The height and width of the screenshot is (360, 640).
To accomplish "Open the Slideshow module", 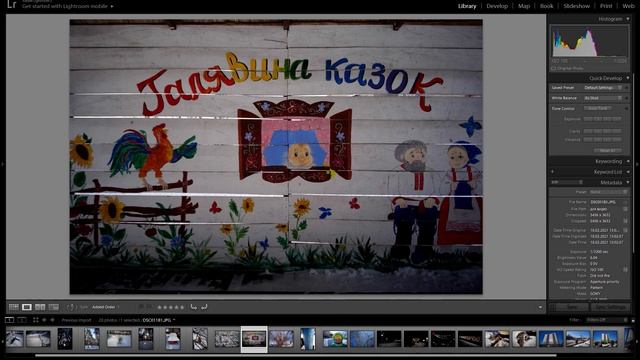I will (x=577, y=6).
